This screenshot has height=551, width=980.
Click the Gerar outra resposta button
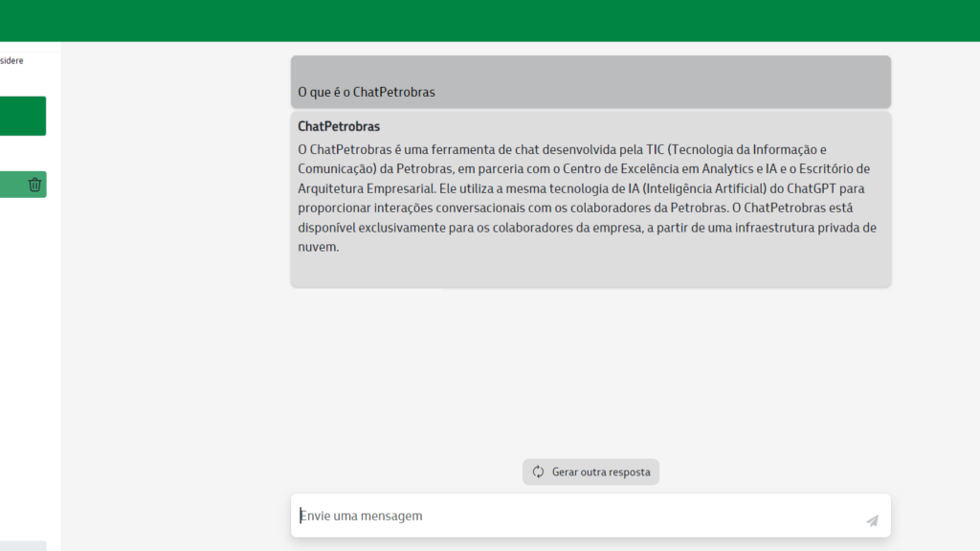(590, 472)
